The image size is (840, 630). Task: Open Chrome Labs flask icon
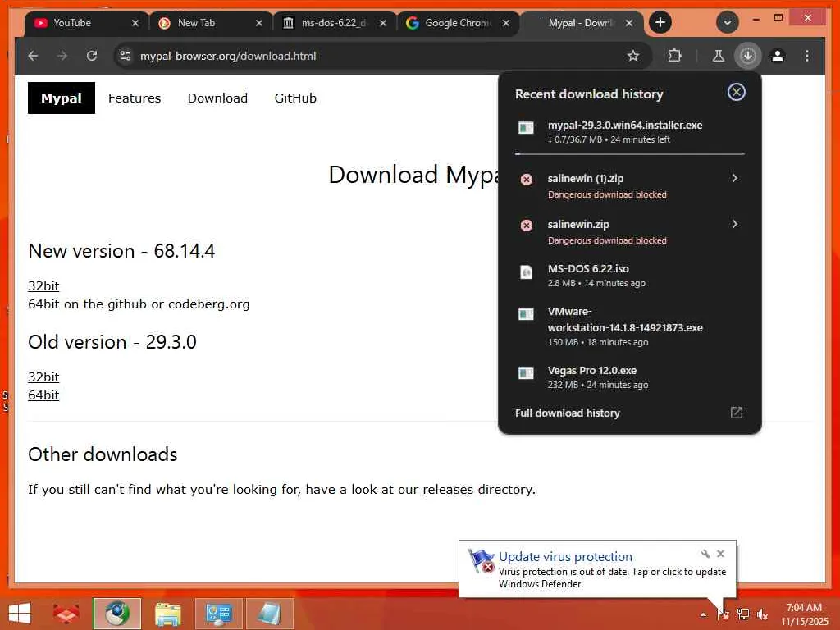point(719,56)
